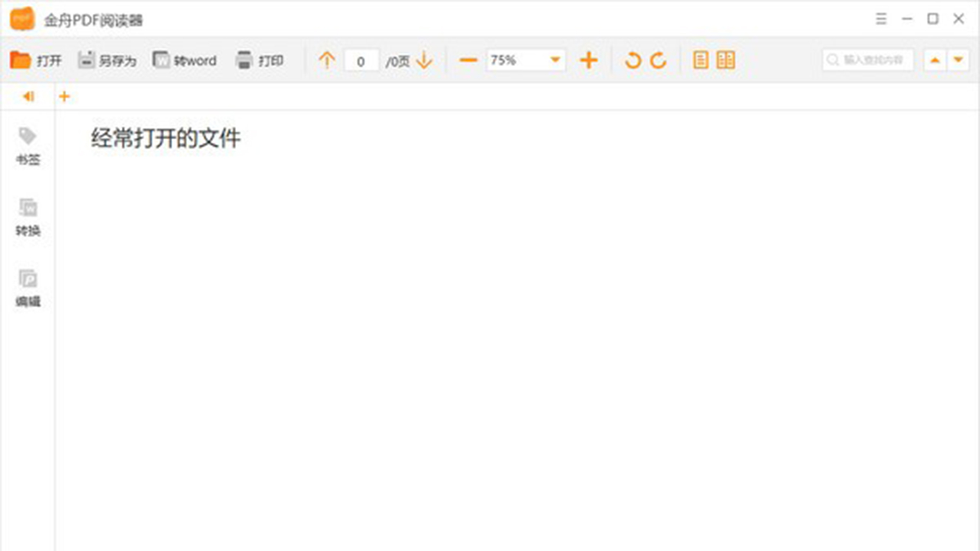
Task: Convert the document using 转word
Action: (x=185, y=60)
